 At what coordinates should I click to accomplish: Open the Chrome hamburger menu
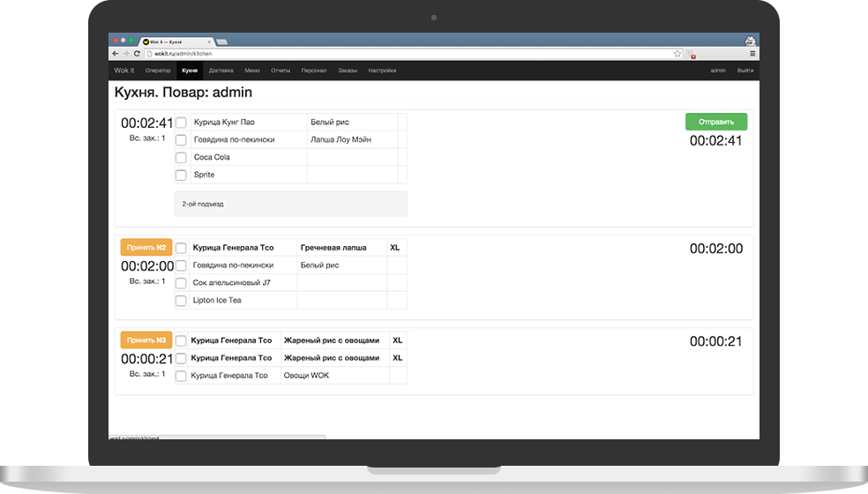[751, 54]
